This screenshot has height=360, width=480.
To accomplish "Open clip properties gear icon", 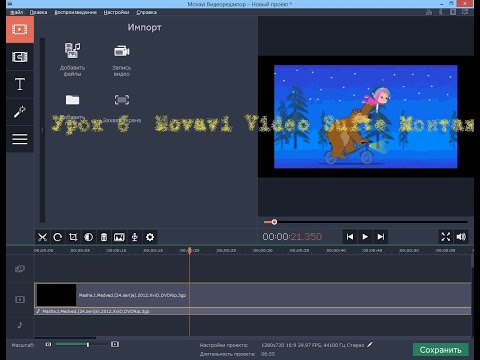I will pos(150,237).
